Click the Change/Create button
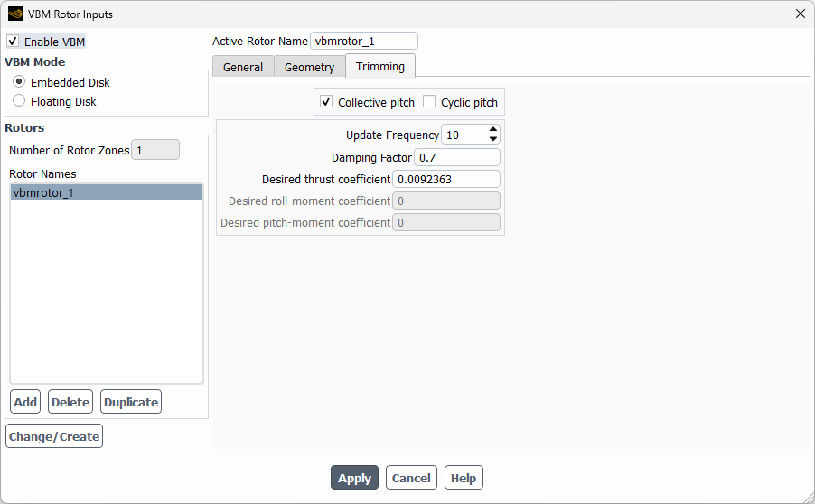The width and height of the screenshot is (815, 504). pyautogui.click(x=54, y=436)
